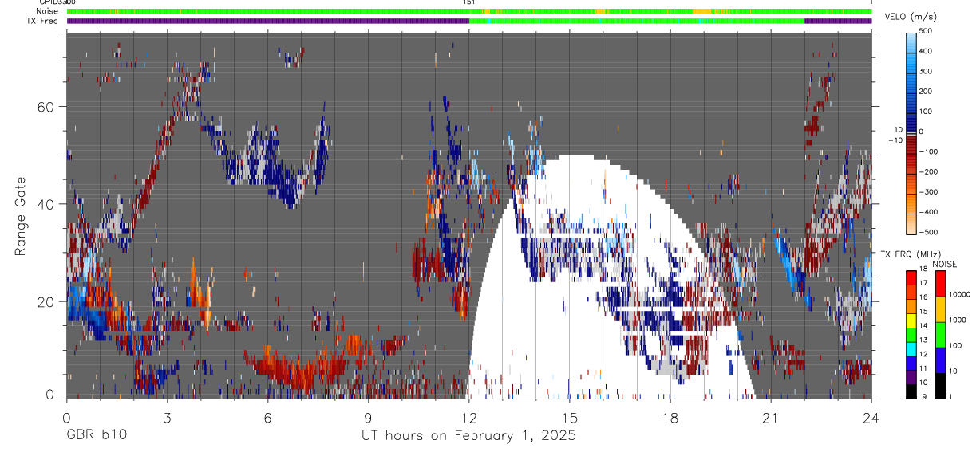Click the 17 MHz tick label
Screen dimensions: 980x452
923,283
